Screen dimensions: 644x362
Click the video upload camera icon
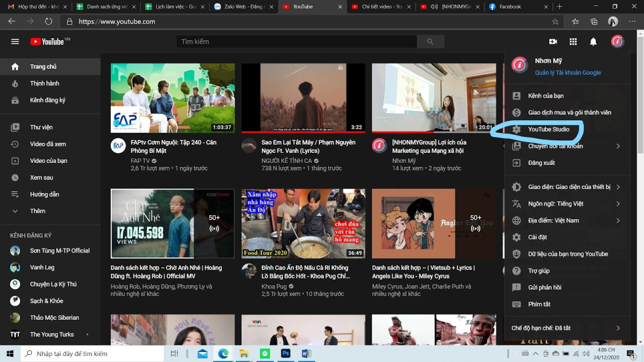pyautogui.click(x=553, y=41)
